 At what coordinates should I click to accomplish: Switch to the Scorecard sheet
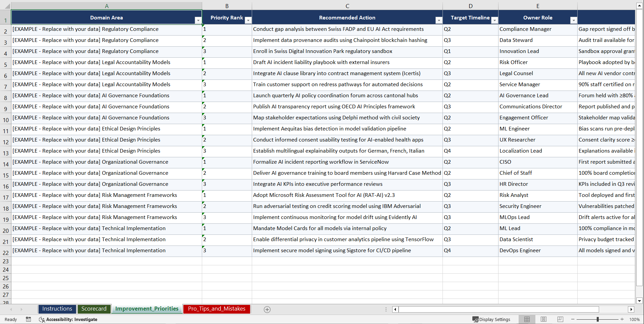click(x=94, y=309)
